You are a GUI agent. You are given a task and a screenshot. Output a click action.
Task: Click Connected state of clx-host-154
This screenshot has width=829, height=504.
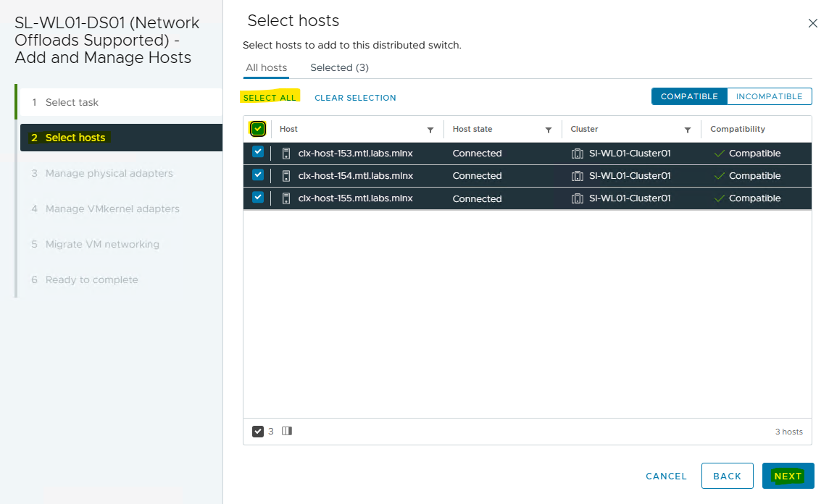(x=477, y=176)
